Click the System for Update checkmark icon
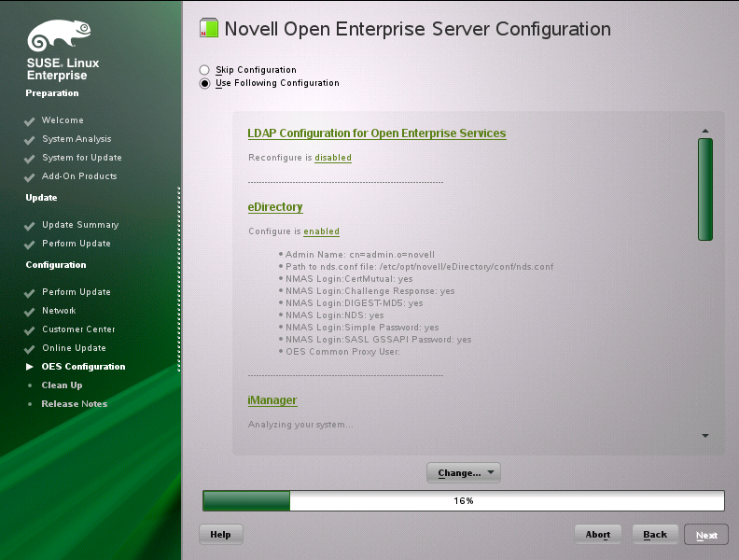Screen dimensions: 739x560 pyautogui.click(x=29, y=159)
